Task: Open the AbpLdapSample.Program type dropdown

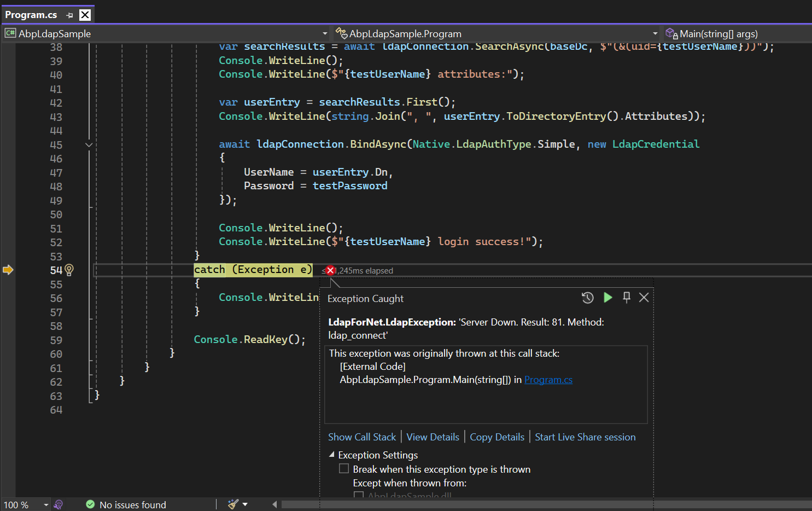Action: click(655, 34)
